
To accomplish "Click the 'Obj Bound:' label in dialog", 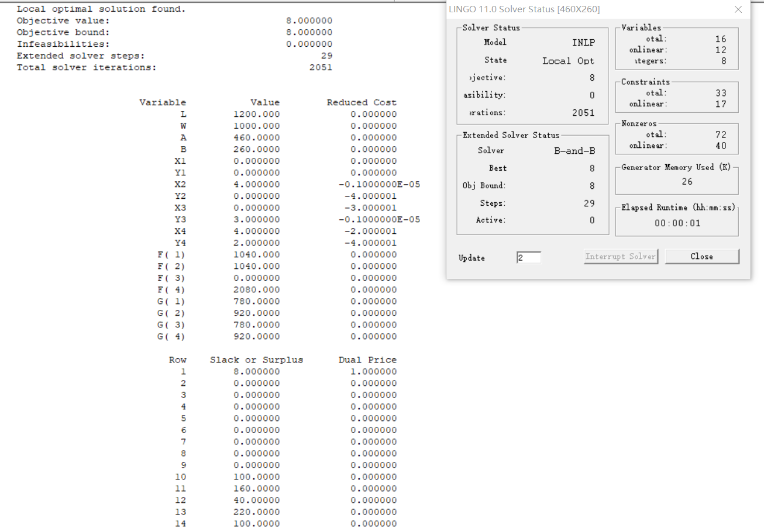I will pyautogui.click(x=484, y=186).
